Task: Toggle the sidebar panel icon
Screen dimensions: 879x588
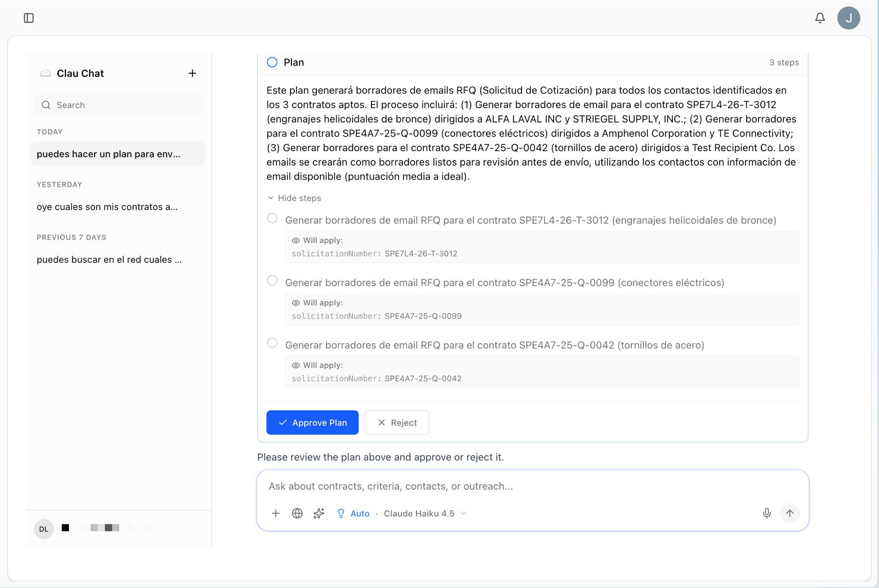Action: (29, 18)
